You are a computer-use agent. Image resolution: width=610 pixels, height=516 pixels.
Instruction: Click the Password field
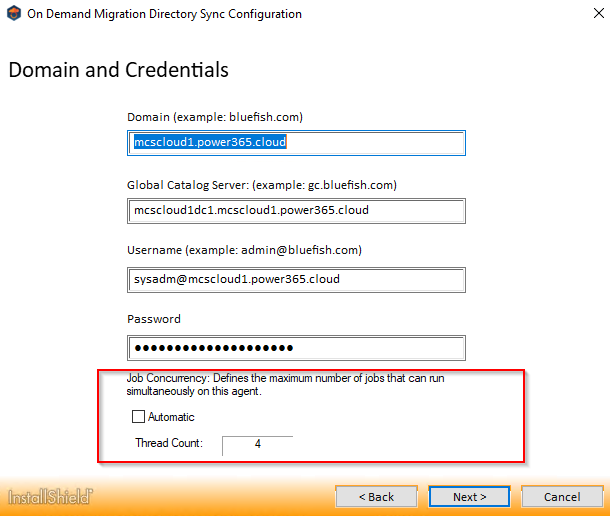point(296,348)
